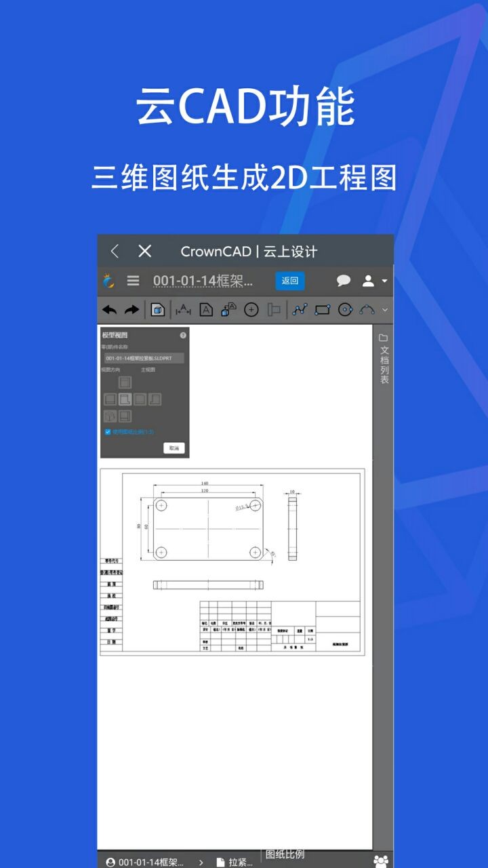
Task: Choose the highlighted front view direction icon
Action: coord(125,399)
